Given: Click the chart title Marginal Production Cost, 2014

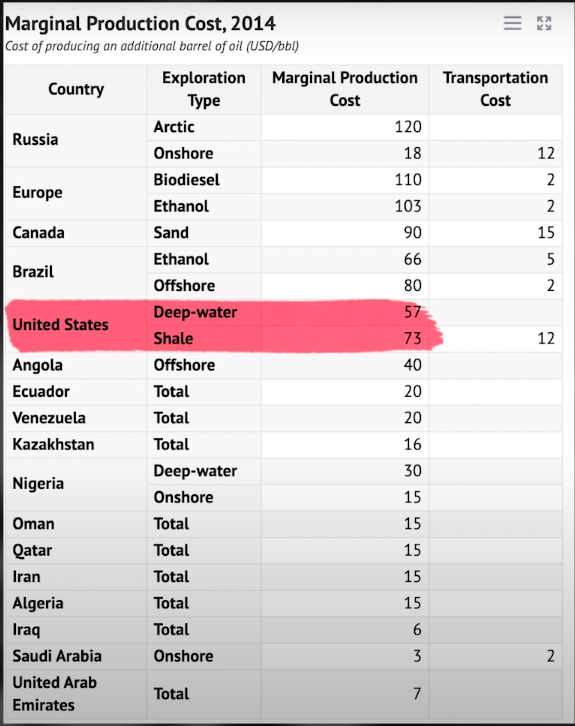Looking at the screenshot, I should tap(140, 24).
